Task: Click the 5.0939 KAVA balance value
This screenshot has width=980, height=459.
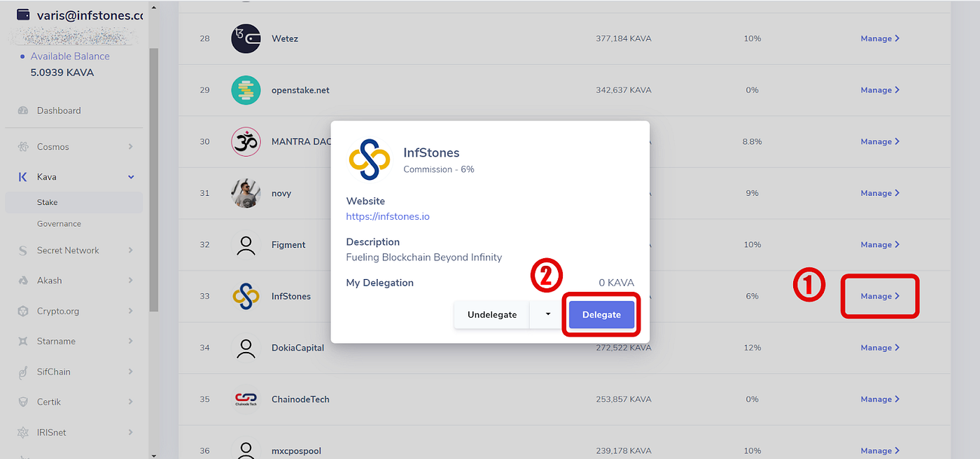Action: pyautogui.click(x=62, y=73)
